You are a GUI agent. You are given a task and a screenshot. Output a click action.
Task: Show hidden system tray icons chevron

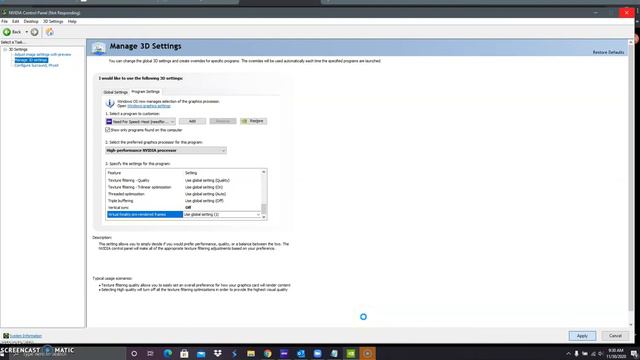[x=568, y=354]
